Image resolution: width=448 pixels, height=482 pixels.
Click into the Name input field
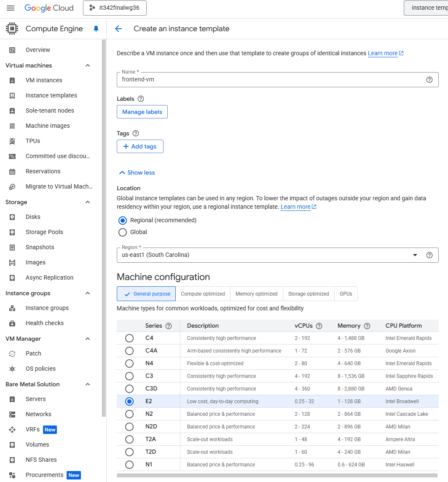pyautogui.click(x=270, y=80)
